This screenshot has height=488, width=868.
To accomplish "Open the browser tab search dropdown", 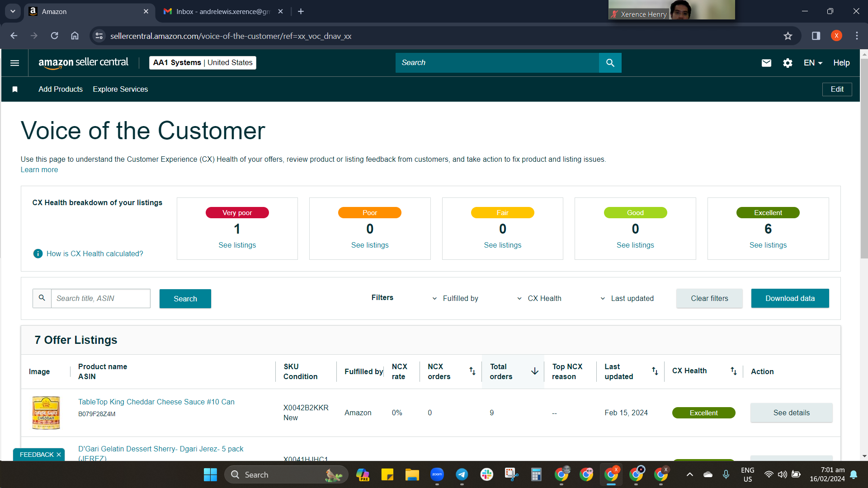I will 13,11.
